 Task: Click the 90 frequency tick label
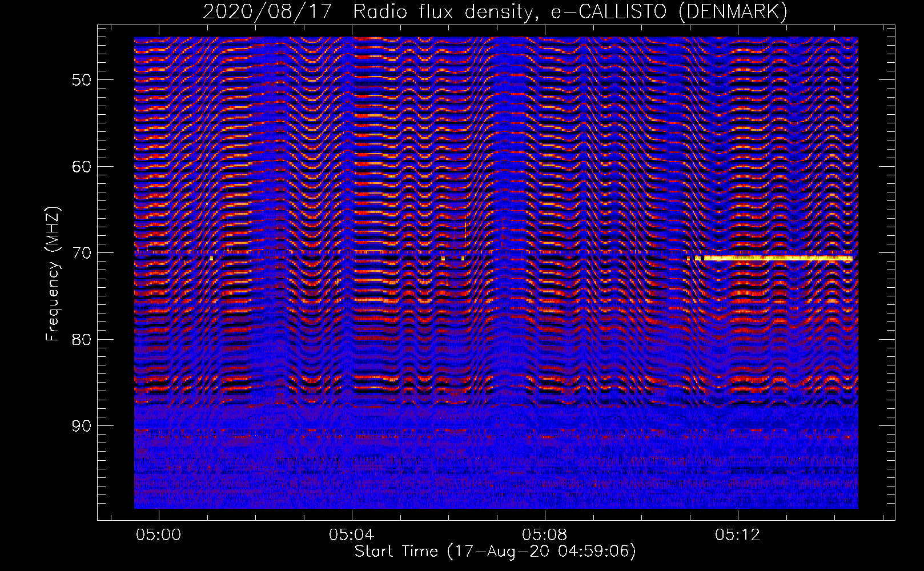(x=82, y=426)
